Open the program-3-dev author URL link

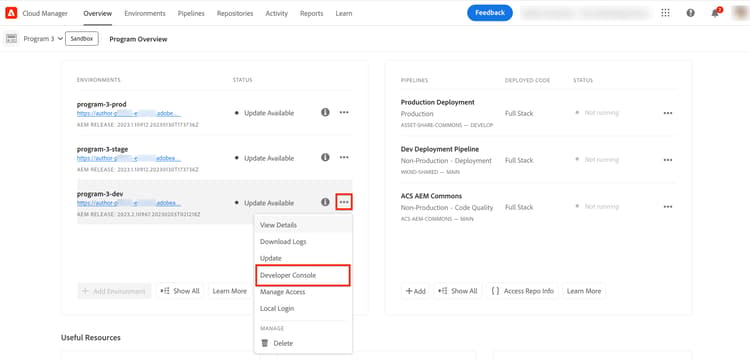pyautogui.click(x=129, y=203)
